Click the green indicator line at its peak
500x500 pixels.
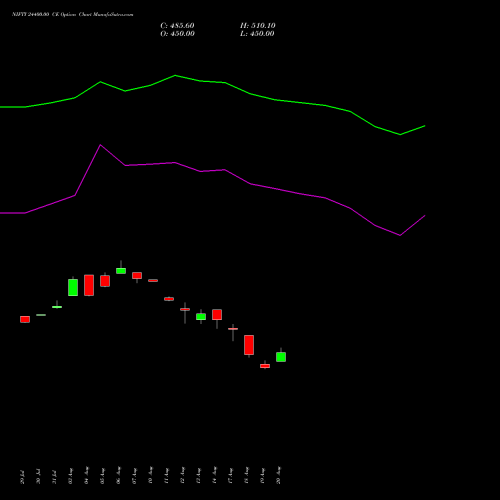click(175, 76)
